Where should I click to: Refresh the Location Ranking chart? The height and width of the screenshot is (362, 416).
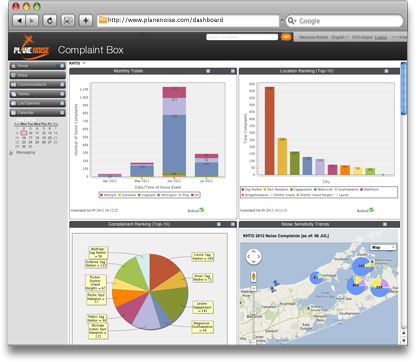(365, 210)
